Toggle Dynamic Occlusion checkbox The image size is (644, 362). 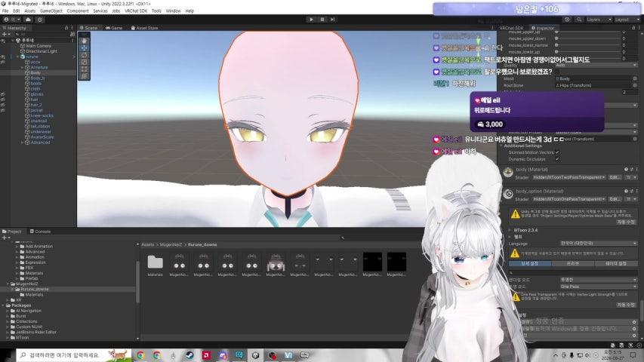[x=557, y=159]
